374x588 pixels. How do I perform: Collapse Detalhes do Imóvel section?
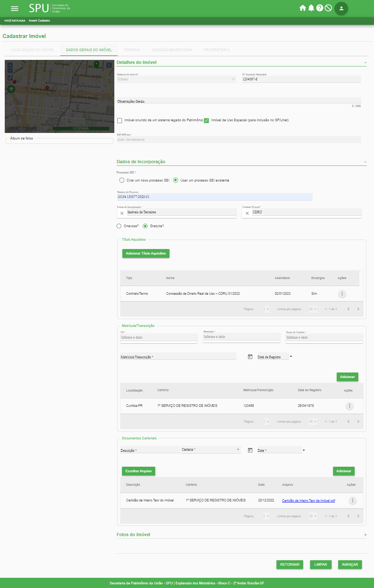(365, 63)
